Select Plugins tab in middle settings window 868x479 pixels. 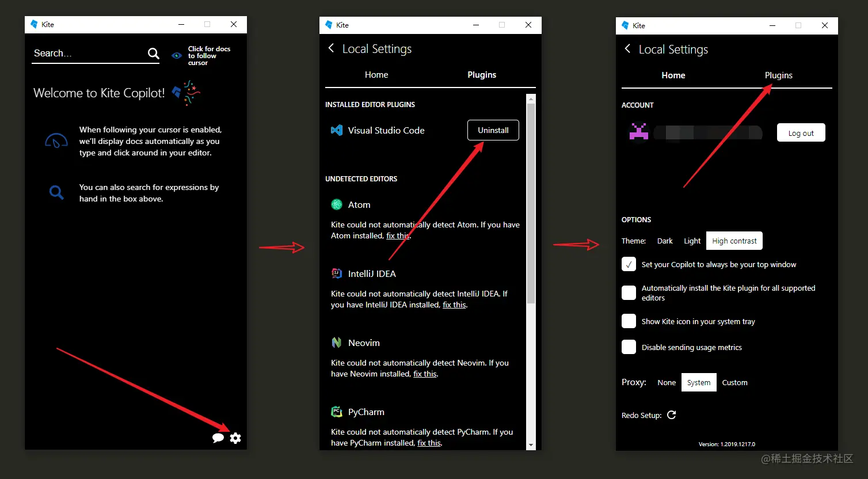(482, 75)
